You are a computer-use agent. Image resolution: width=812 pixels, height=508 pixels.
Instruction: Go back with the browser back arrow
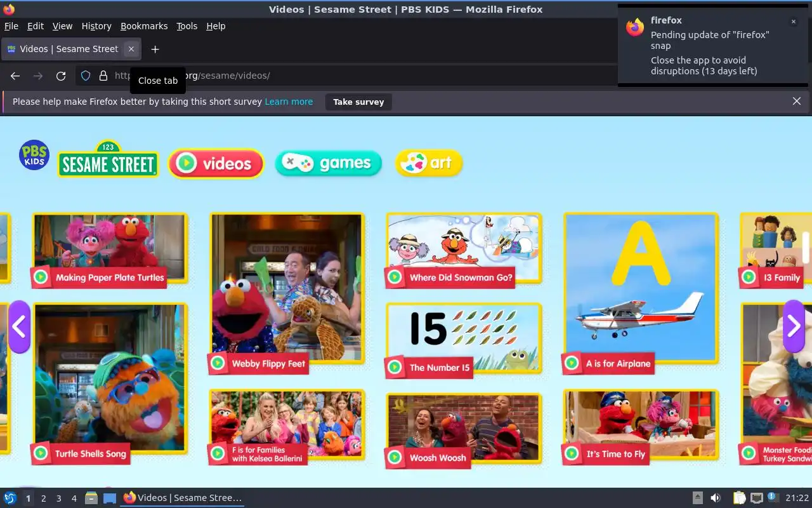tap(15, 76)
